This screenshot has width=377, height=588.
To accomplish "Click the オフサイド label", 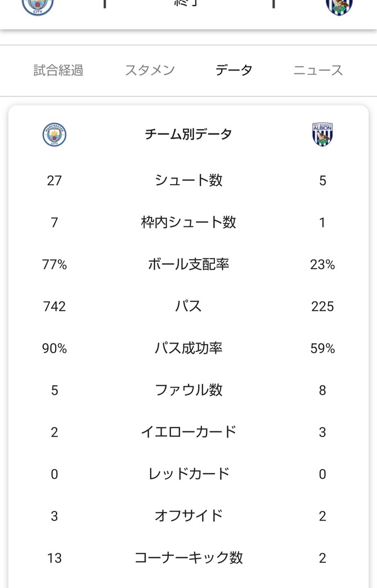I will click(x=188, y=516).
